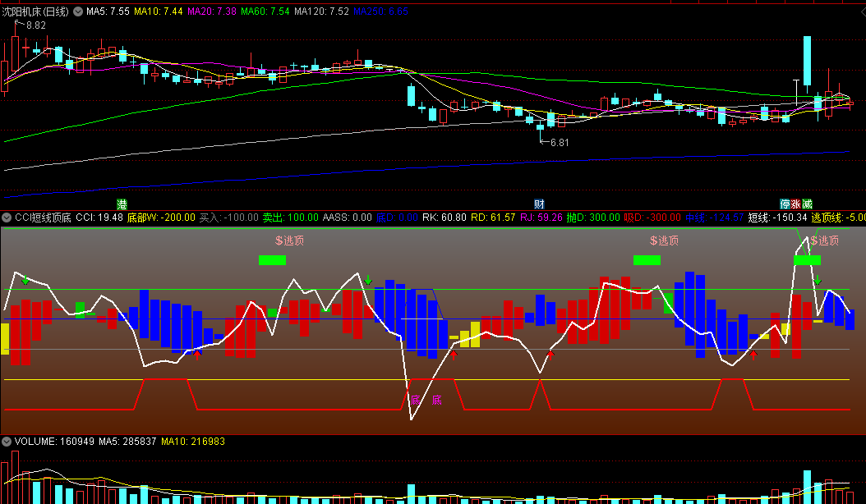Click the leftmost $逃顶 signal label
Screen dimensions: 866x504
pos(289,241)
